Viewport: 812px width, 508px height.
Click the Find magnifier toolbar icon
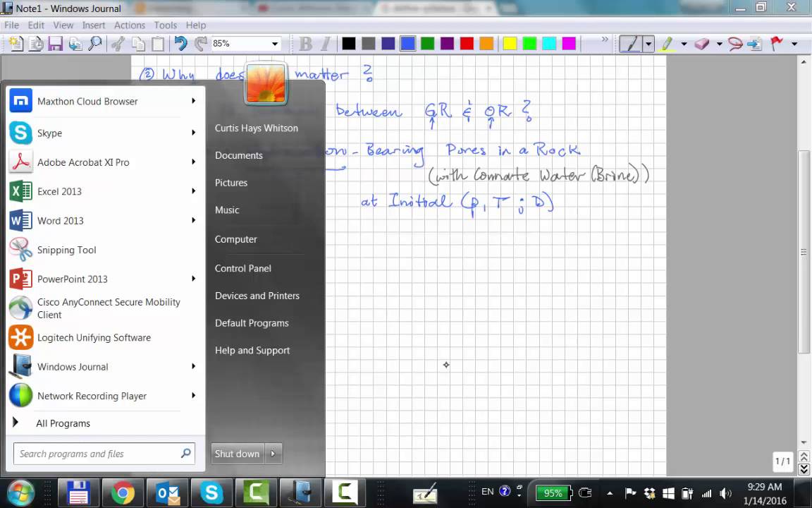(94, 44)
